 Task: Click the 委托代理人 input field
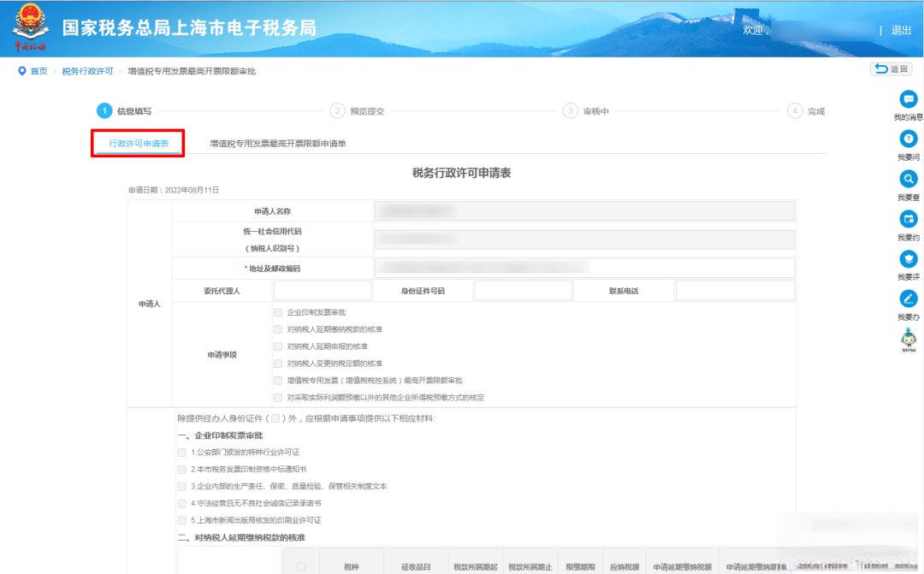323,291
